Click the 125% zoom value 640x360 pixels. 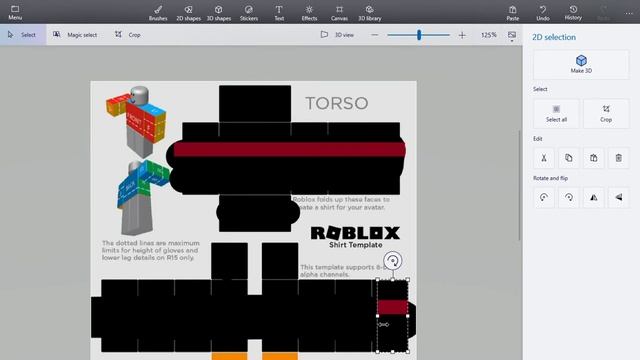tap(489, 35)
